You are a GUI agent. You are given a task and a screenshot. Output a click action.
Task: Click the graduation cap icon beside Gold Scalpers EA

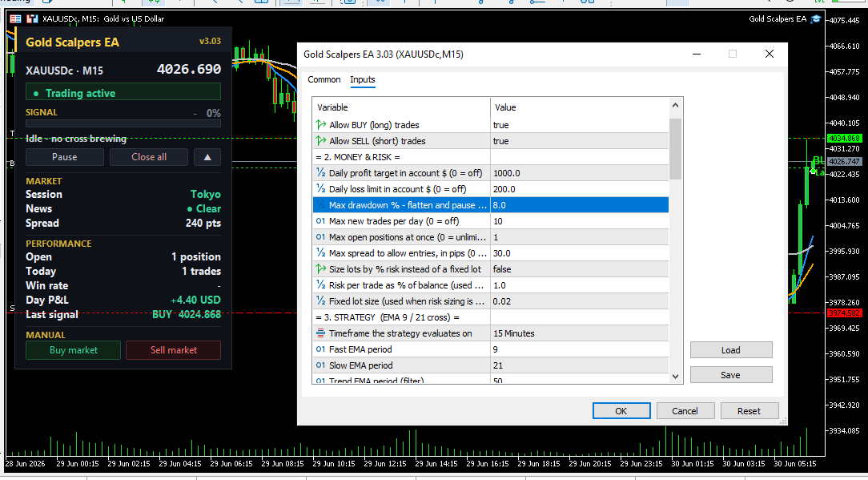815,19
